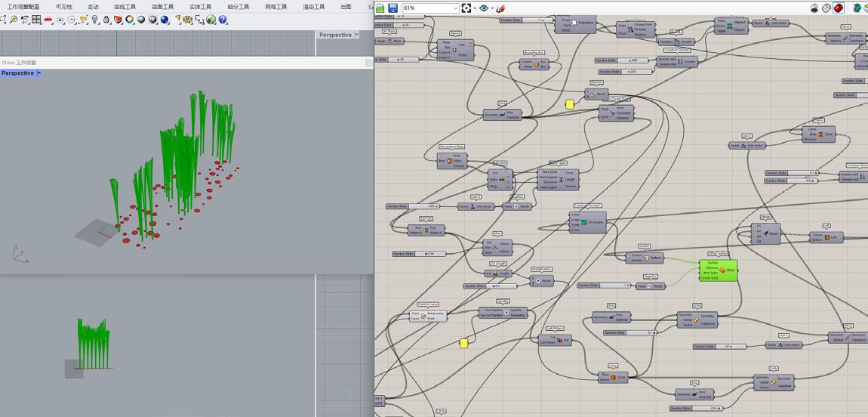Open the upper gray Perspective viewport dropdown arrow
The image size is (868, 417).
356,35
